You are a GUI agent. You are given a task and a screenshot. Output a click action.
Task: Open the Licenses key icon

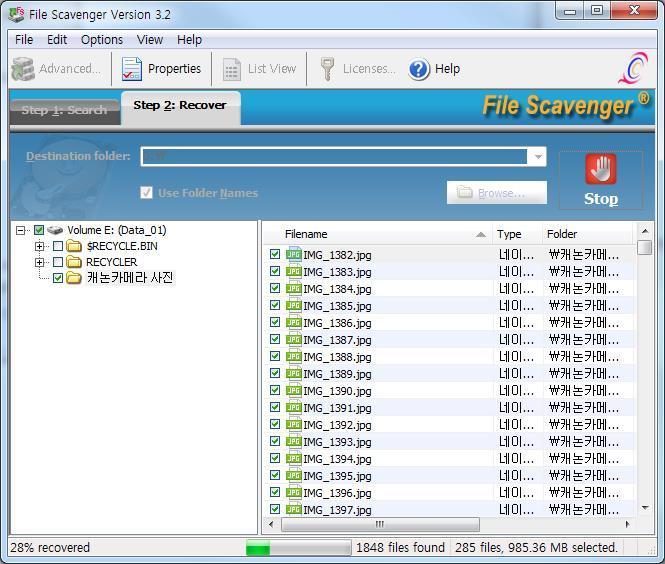pyautogui.click(x=327, y=69)
